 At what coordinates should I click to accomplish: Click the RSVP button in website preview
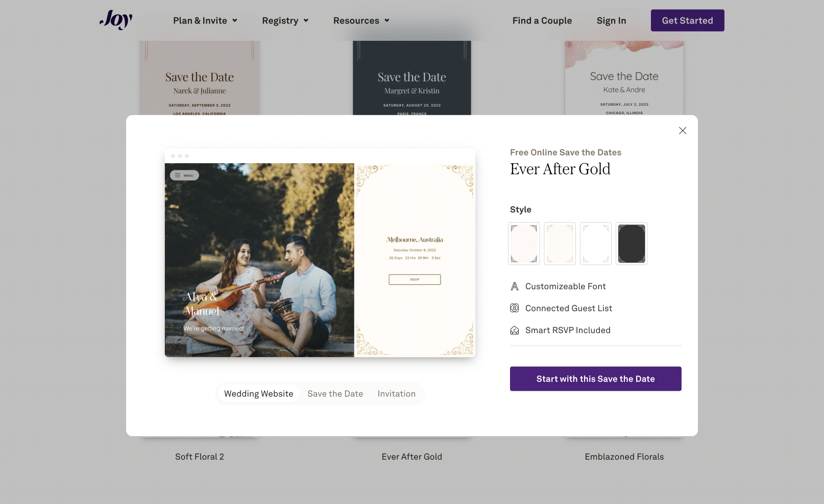(415, 280)
